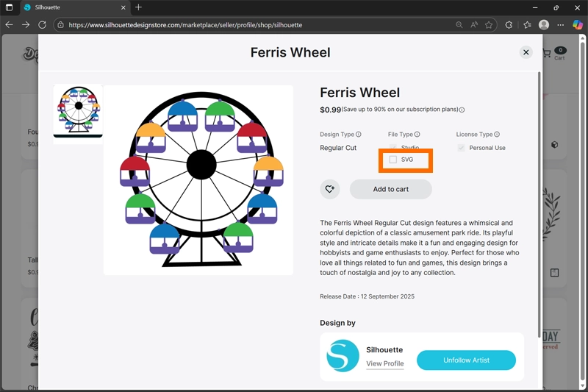This screenshot has height=392, width=588.
Task: Open a new browser tab
Action: point(138,7)
